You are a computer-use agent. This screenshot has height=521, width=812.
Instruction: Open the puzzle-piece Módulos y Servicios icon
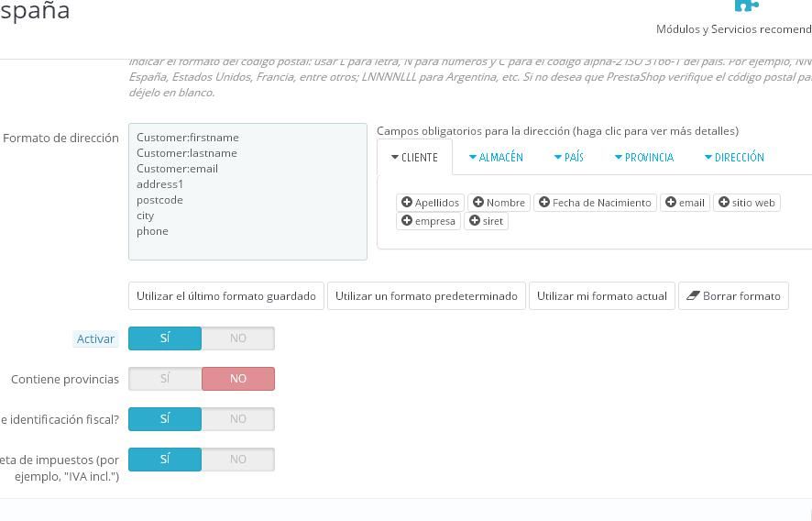click(x=746, y=6)
